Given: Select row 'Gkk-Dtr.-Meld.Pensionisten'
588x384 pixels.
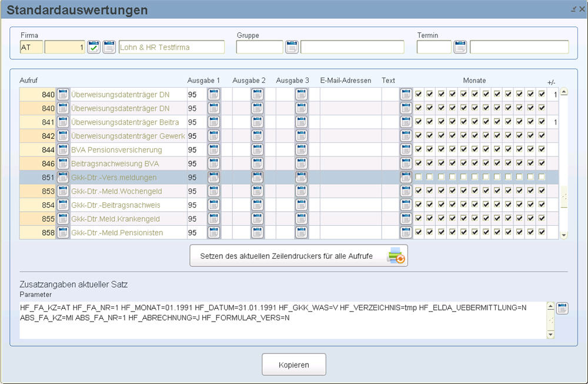Looking at the screenshot, I should (289, 232).
